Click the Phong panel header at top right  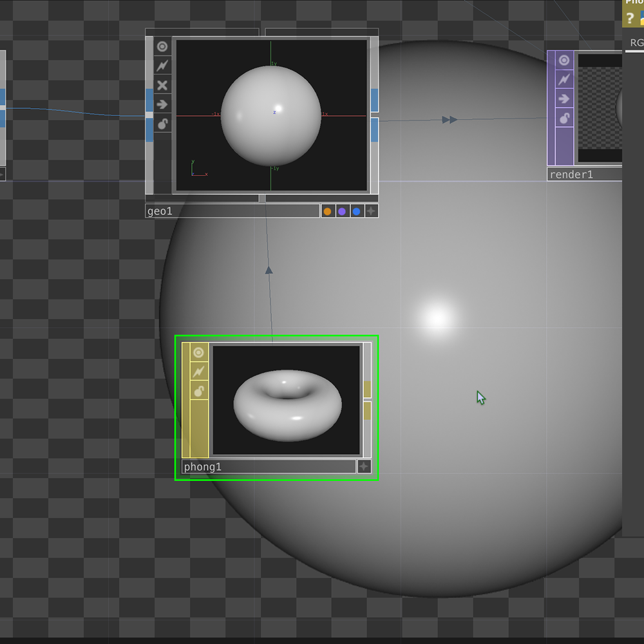point(634,3)
